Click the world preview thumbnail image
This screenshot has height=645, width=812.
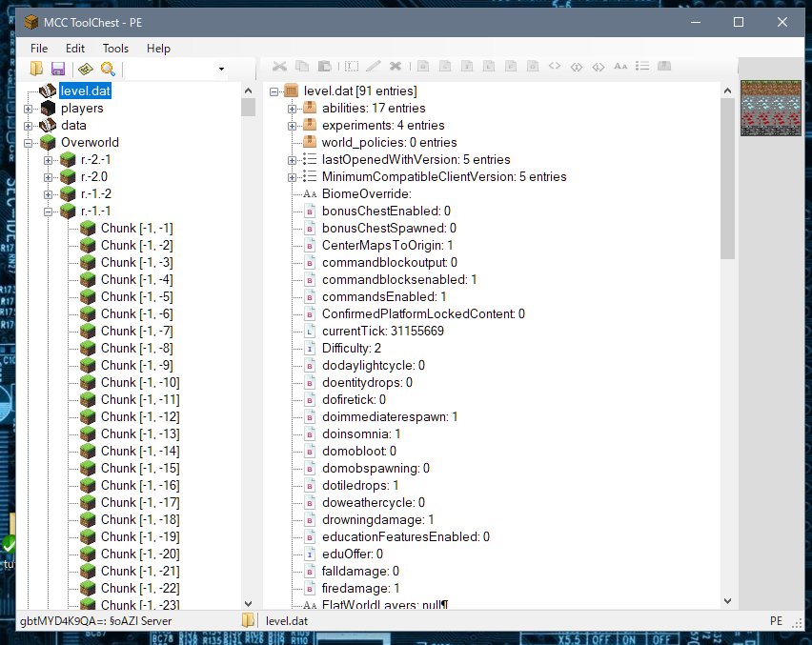pos(771,109)
